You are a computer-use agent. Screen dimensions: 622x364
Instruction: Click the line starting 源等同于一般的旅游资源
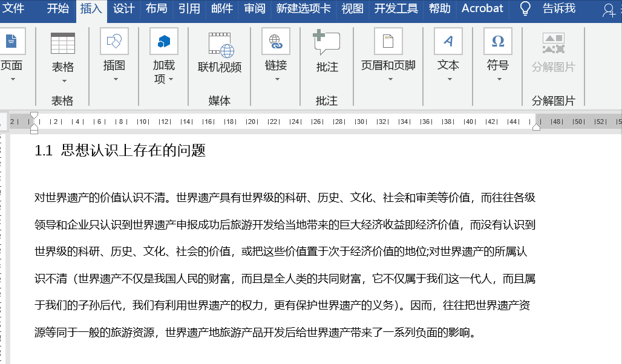click(255, 332)
